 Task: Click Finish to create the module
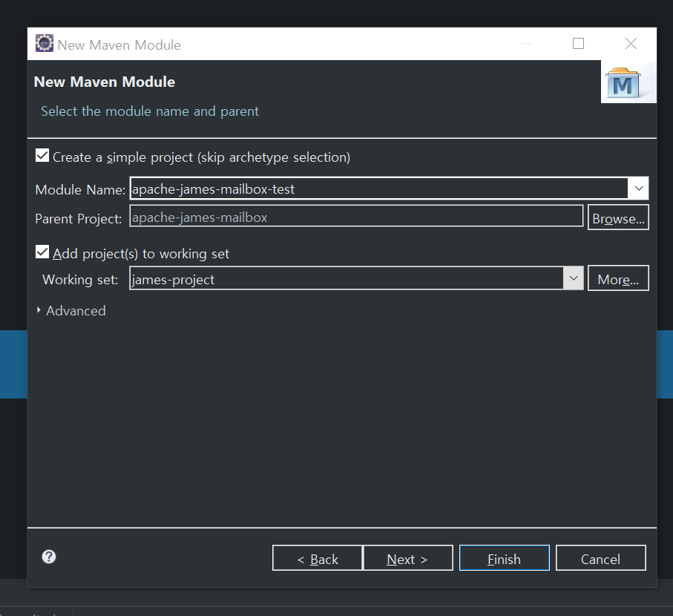pos(505,558)
